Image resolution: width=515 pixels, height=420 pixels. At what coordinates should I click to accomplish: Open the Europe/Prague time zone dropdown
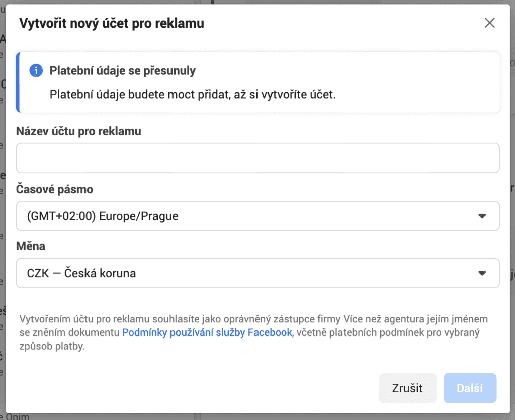pos(257,216)
